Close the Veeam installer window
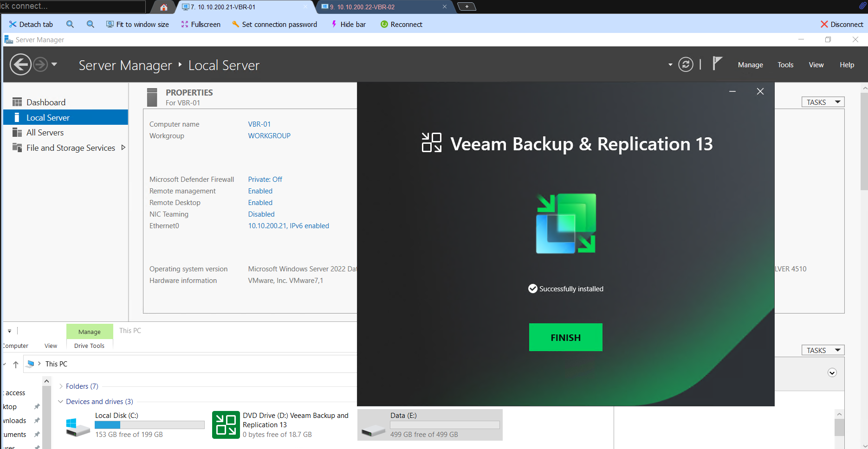Screen dimensions: 868x449 pos(760,91)
